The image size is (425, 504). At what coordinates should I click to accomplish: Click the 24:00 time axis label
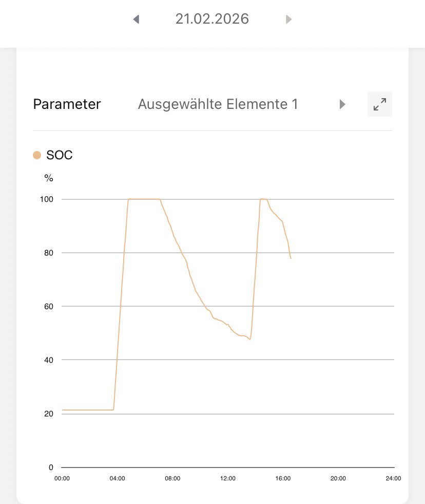click(393, 478)
